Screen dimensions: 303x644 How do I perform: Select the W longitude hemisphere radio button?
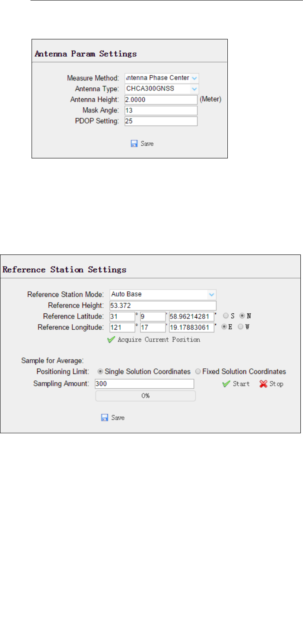tap(241, 327)
